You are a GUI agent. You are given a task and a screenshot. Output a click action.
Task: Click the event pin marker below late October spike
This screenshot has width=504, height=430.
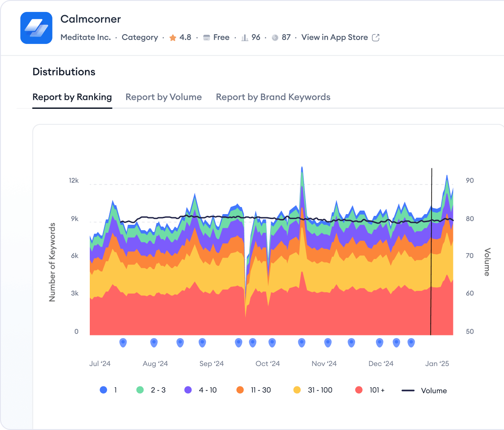point(302,342)
